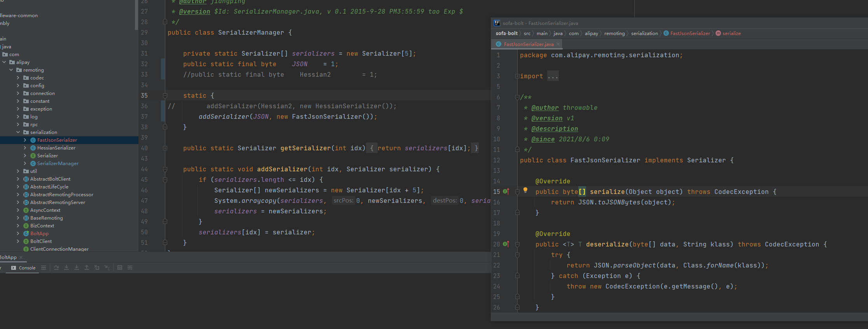
Task: Click the Trace Current Stream Chain icon
Action: [x=130, y=268]
